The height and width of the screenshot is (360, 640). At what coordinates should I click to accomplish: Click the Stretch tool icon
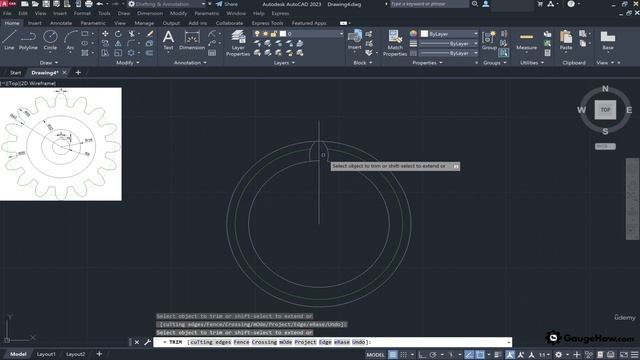coord(105,53)
